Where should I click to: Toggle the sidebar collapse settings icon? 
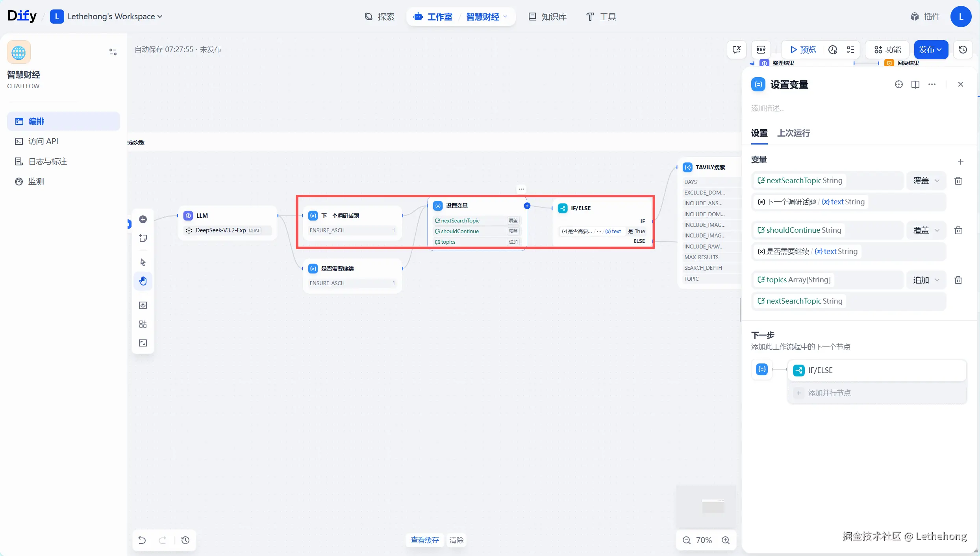coord(113,52)
